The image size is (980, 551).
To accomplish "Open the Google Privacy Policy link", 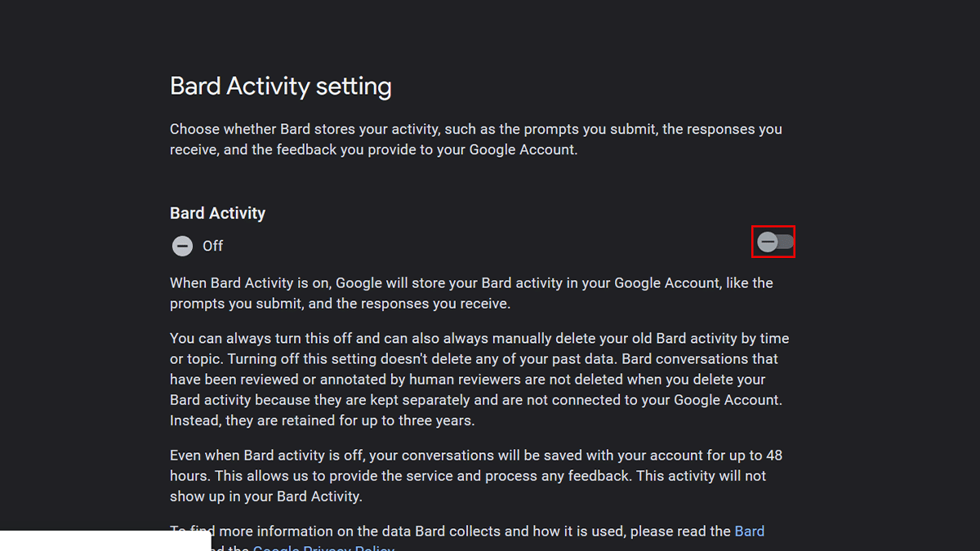I will (x=323, y=549).
